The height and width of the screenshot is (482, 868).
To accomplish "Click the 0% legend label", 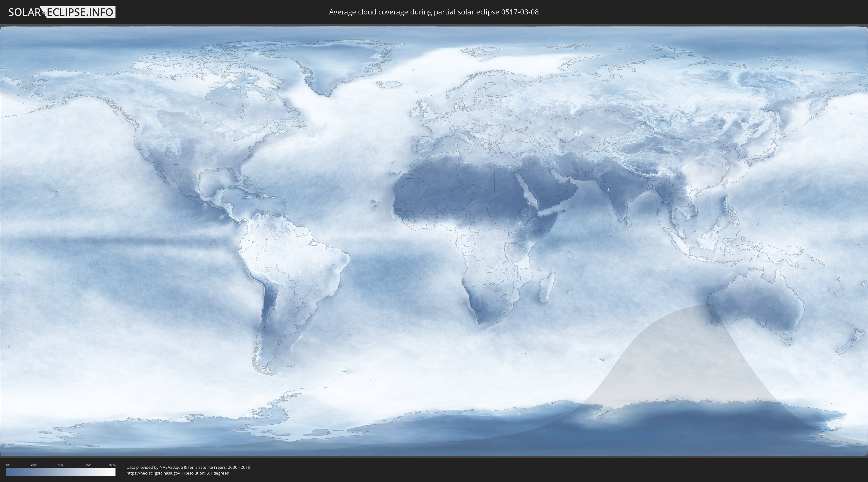I will point(8,465).
